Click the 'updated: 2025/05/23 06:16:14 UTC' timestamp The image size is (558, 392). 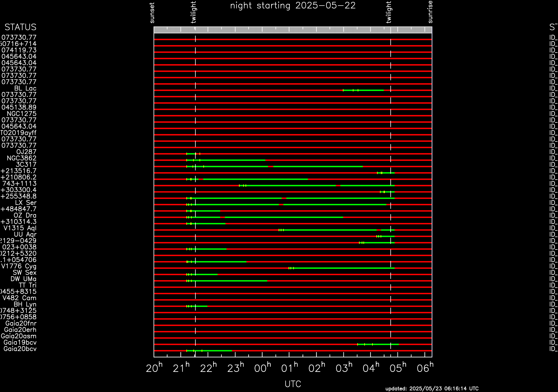point(432,389)
